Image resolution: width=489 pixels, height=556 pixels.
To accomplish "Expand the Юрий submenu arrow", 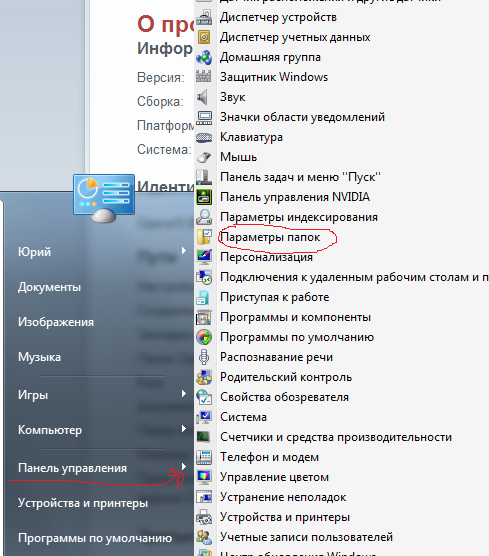I will 184,251.
